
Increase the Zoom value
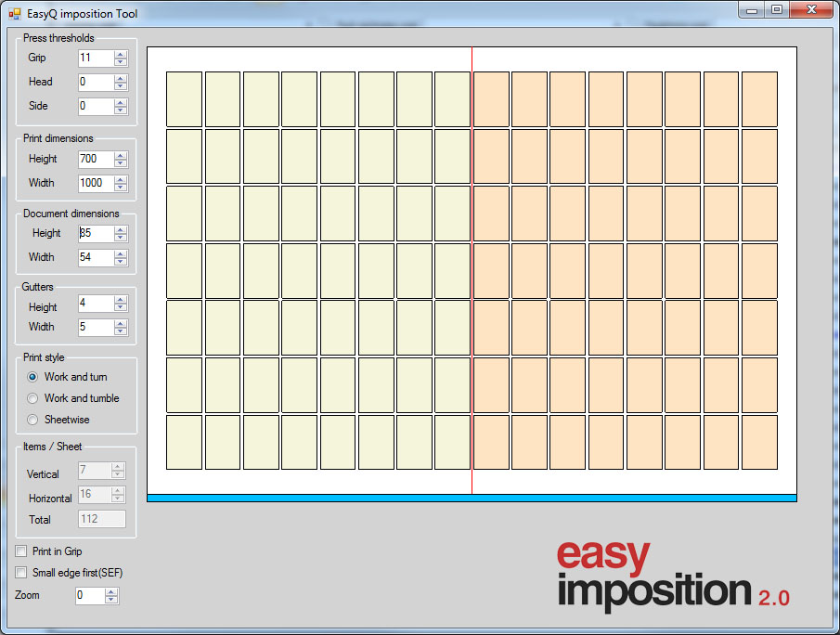click(x=111, y=592)
